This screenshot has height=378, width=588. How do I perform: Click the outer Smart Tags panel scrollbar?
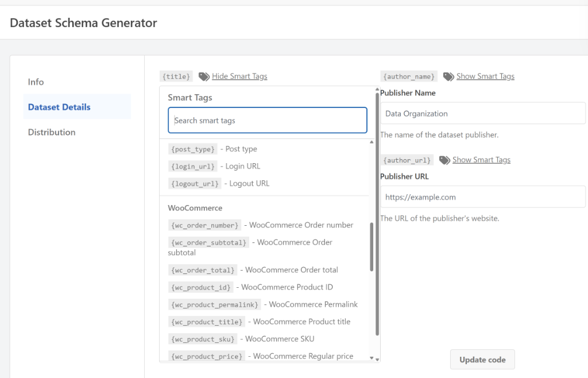(x=377, y=214)
